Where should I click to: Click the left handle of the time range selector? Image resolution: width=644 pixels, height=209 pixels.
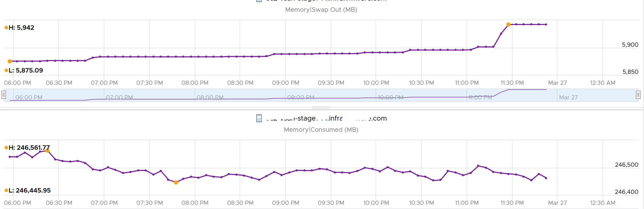point(4,94)
